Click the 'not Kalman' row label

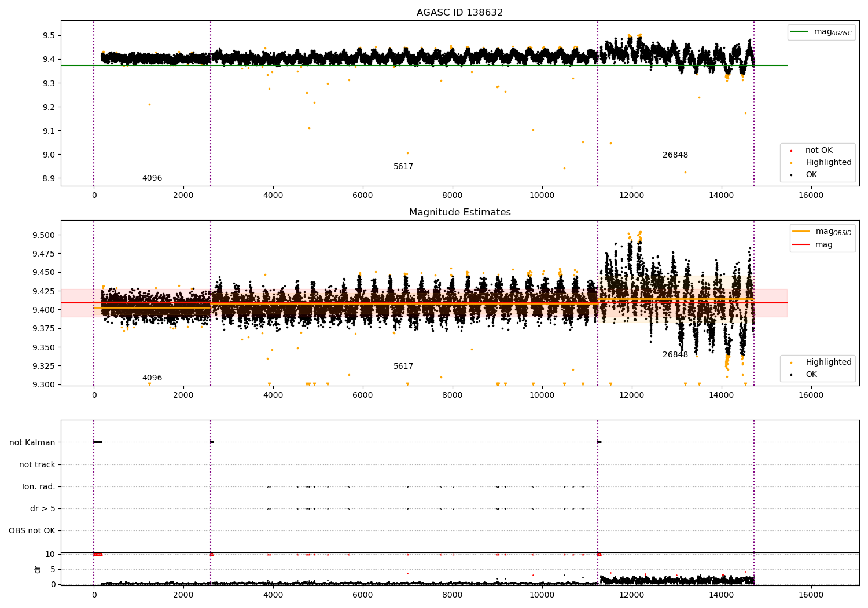[x=32, y=442]
